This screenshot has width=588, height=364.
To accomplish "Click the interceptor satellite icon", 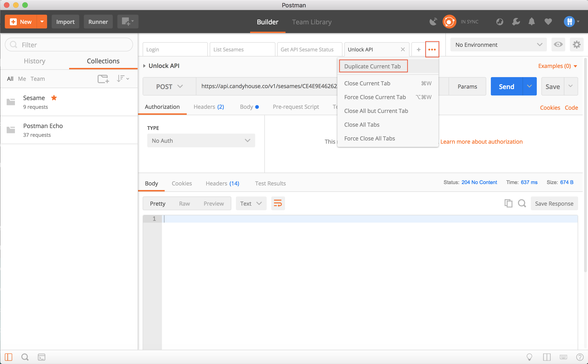I will click(433, 22).
